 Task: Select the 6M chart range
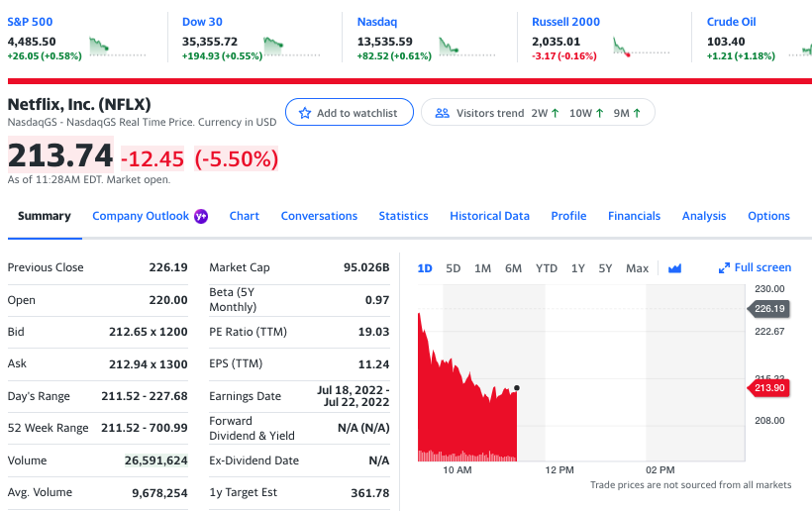click(x=513, y=268)
